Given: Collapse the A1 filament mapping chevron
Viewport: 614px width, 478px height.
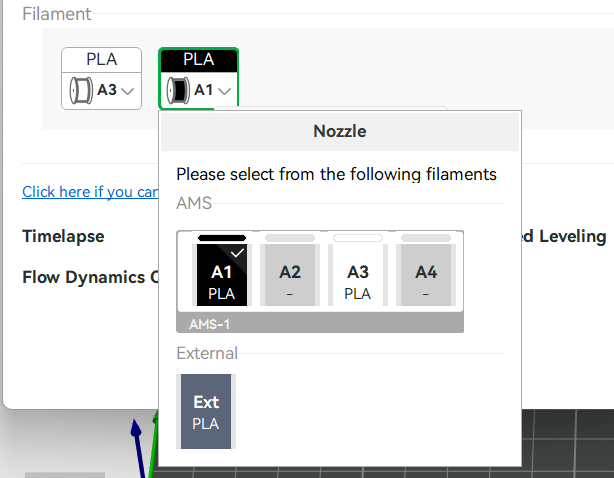Looking at the screenshot, I should (225, 91).
